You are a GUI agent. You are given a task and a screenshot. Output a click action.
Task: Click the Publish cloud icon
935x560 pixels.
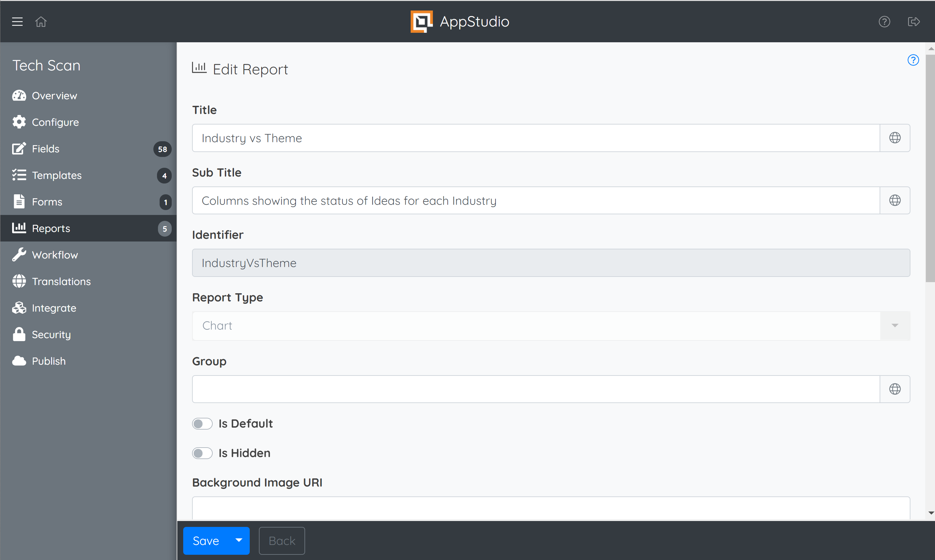click(19, 361)
